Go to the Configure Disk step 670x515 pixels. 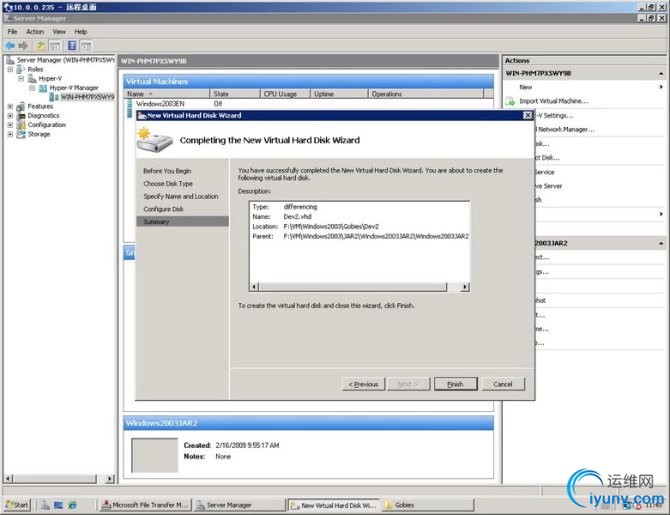(164, 209)
